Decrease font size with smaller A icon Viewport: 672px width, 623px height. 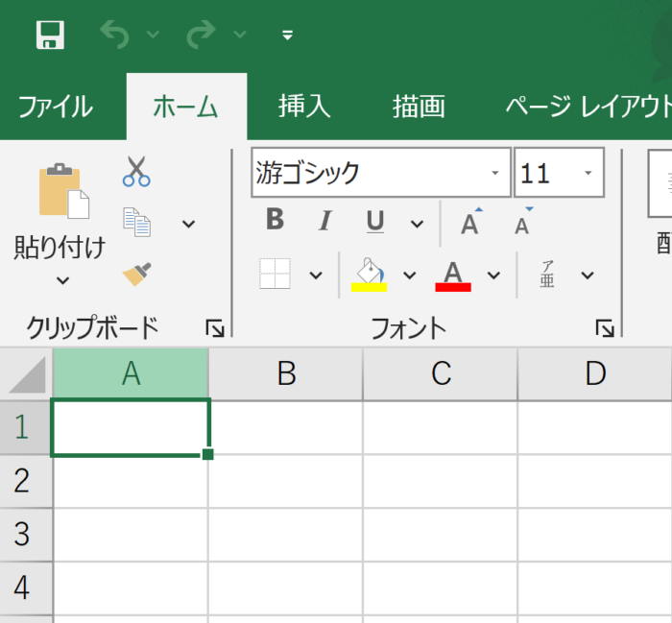click(x=522, y=223)
